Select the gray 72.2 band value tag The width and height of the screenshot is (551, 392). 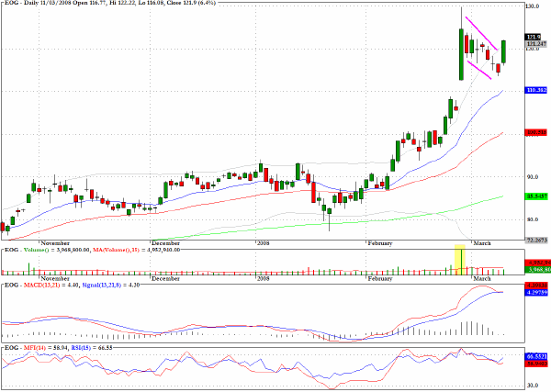(x=536, y=240)
